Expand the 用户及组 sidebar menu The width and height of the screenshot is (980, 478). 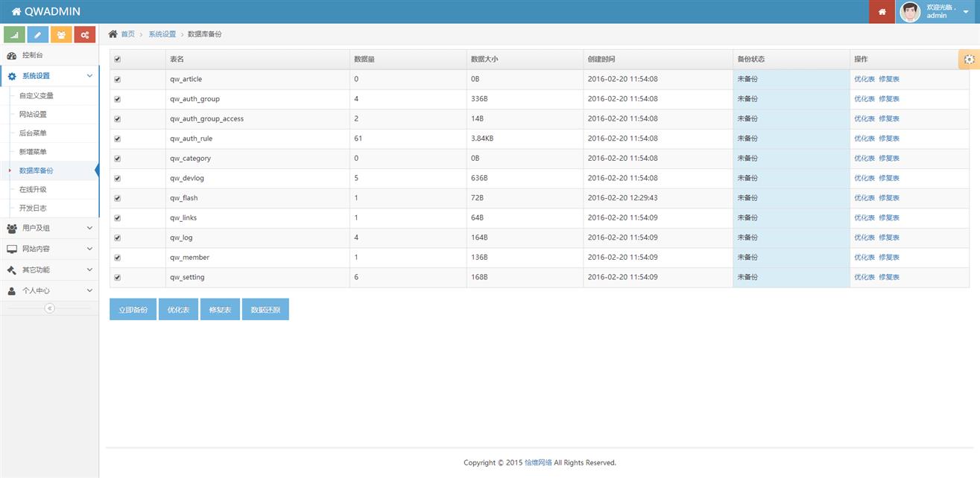(49, 228)
